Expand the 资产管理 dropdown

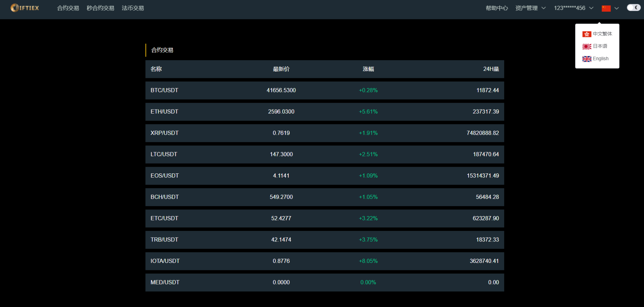tap(543, 8)
